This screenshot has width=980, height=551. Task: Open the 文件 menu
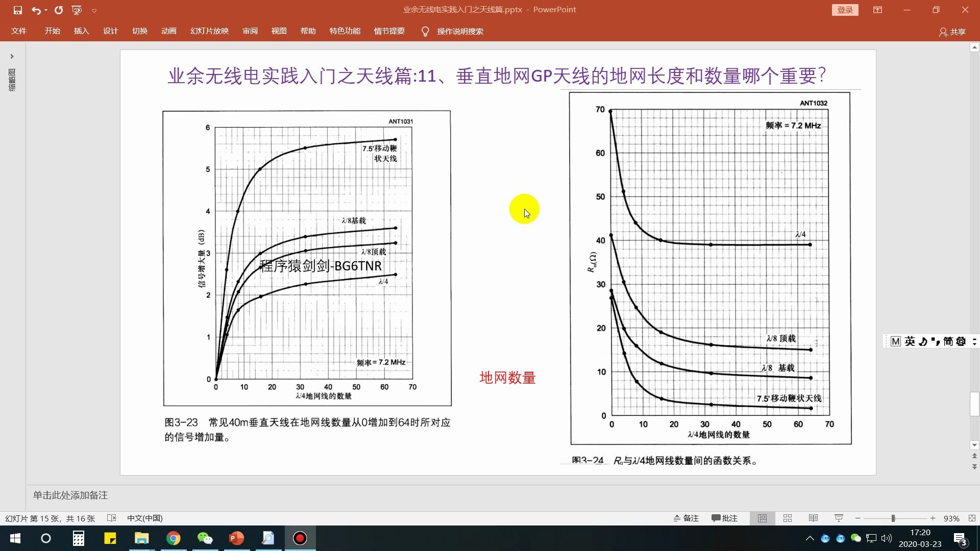(x=19, y=31)
